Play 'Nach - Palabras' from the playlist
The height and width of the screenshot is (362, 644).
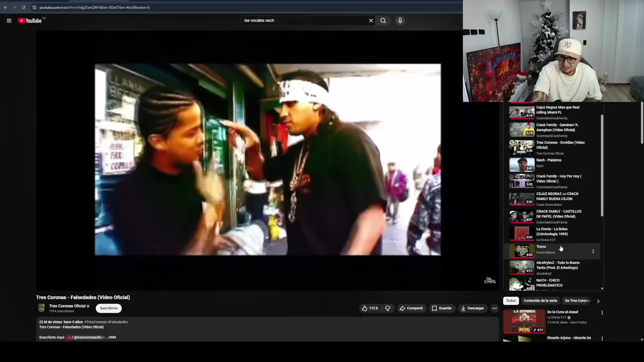pyautogui.click(x=553, y=164)
